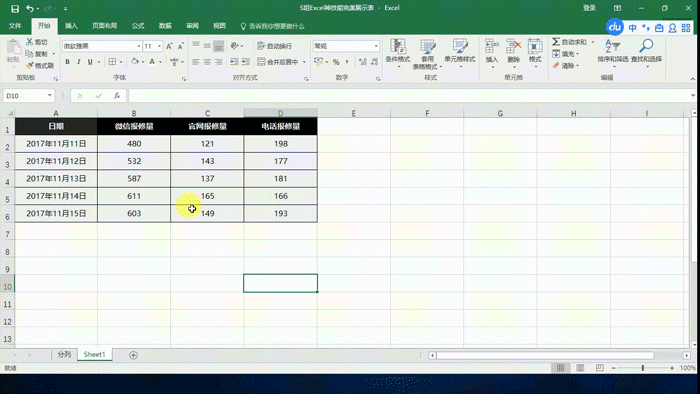Click the Copy icon

click(x=29, y=54)
